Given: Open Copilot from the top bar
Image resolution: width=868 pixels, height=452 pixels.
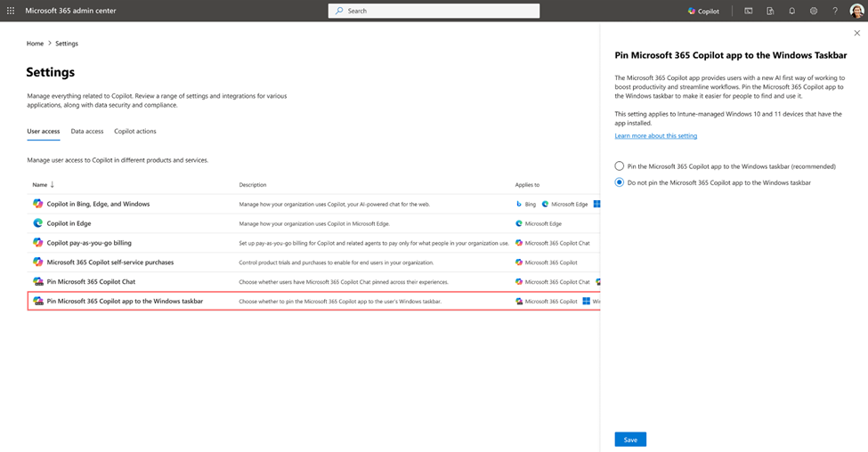Looking at the screenshot, I should 703,11.
